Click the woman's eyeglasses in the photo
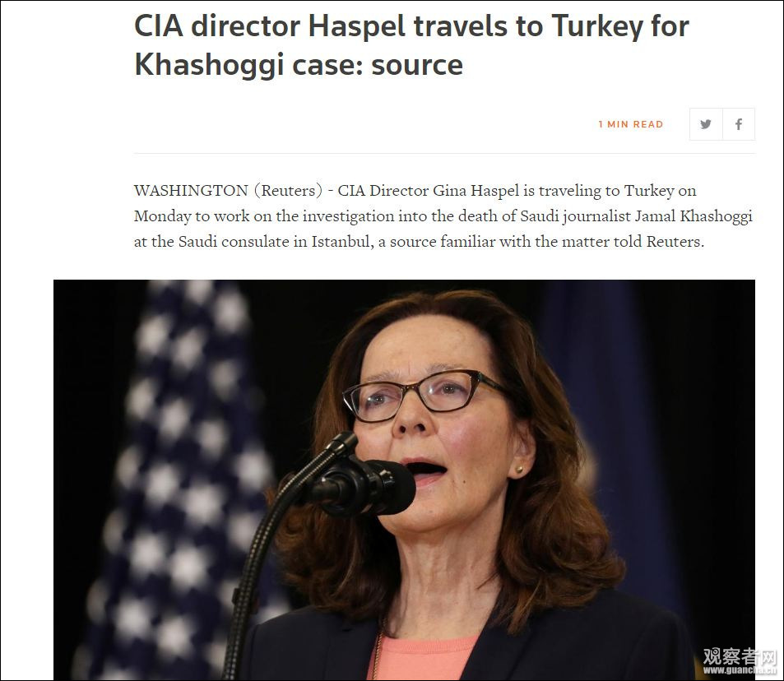 tap(425, 396)
